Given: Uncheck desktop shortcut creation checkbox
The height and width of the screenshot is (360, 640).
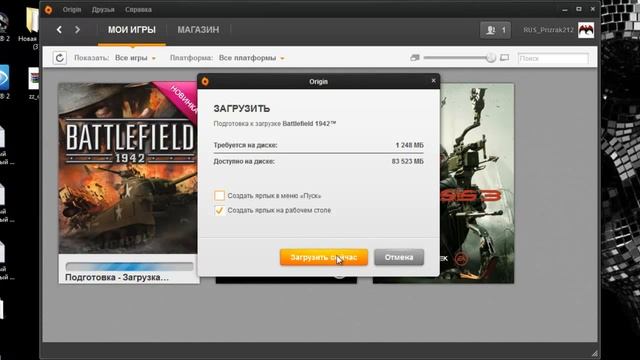Looking at the screenshot, I should [219, 210].
